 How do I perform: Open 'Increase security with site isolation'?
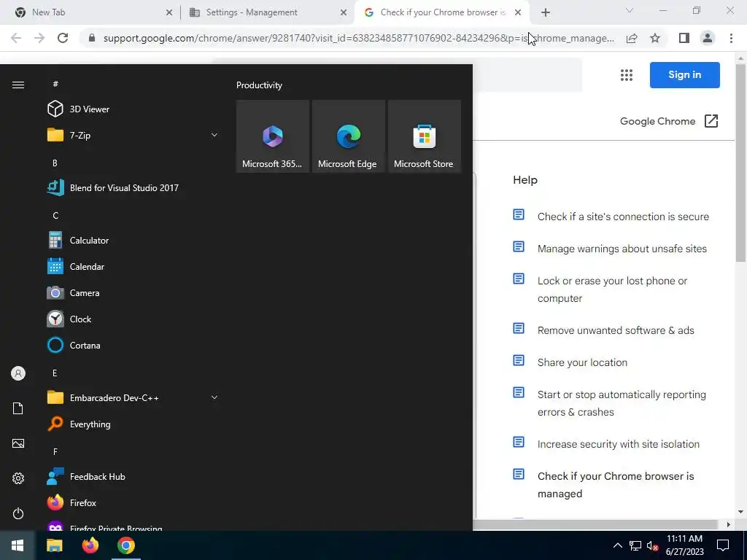click(619, 444)
